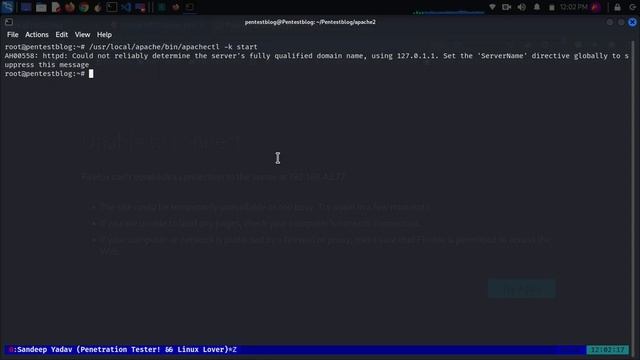The height and width of the screenshot is (360, 640).
Task: Open the terminal emulator panel launcher
Action: [x=111, y=7]
